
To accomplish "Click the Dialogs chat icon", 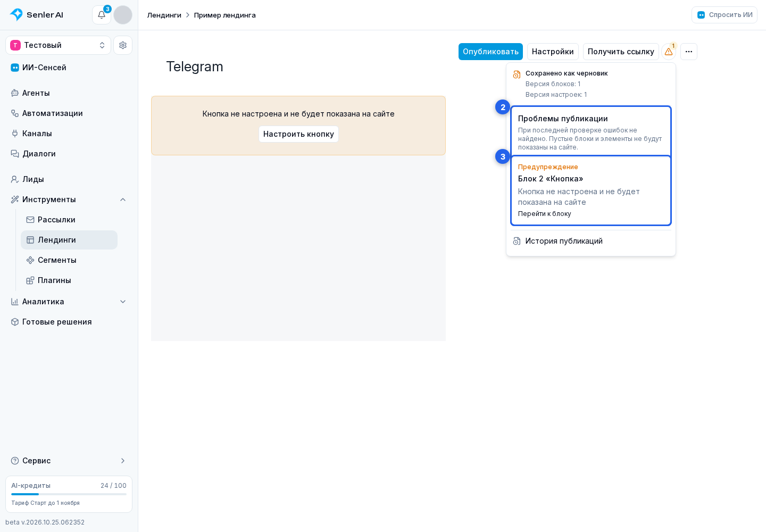I will 15,154.
